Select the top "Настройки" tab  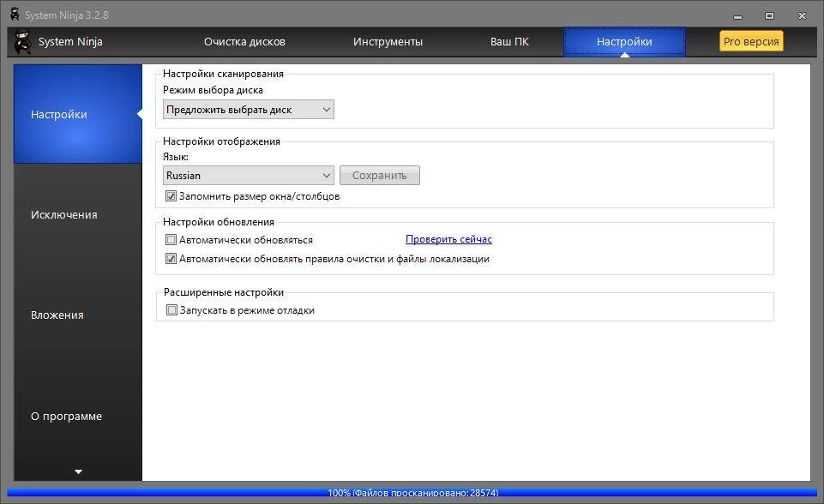click(x=624, y=41)
